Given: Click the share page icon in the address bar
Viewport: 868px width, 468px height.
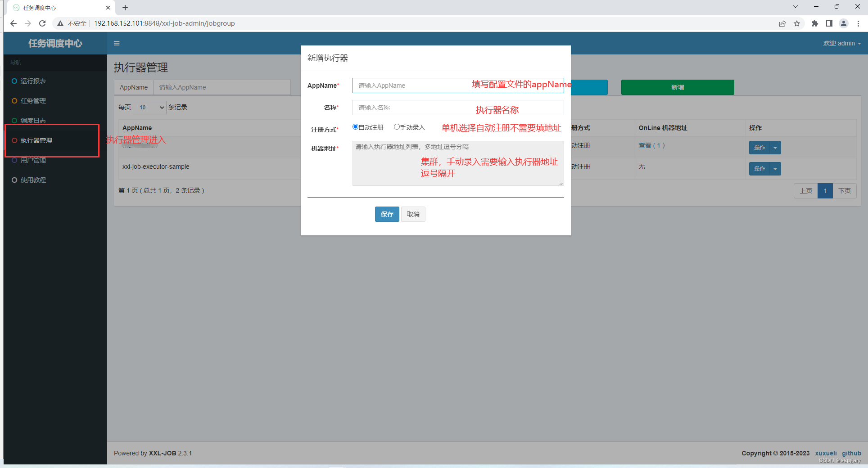Looking at the screenshot, I should click(782, 23).
